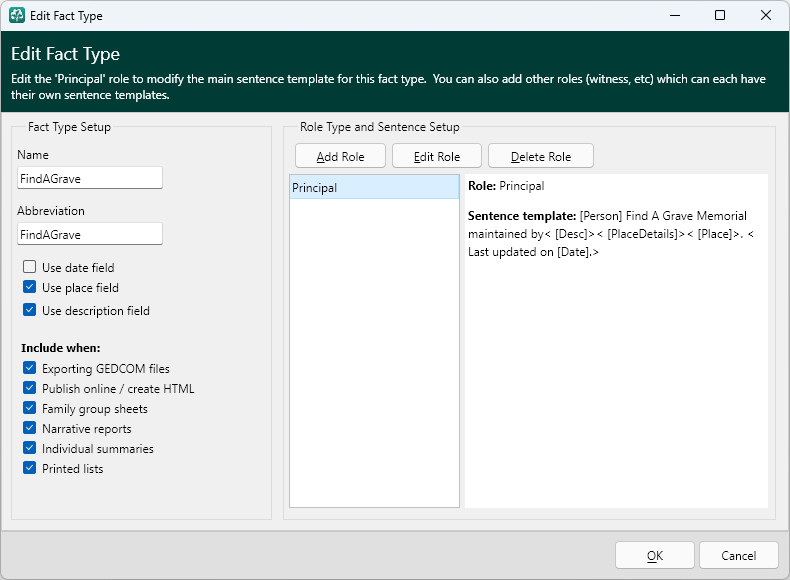This screenshot has height=580, width=790.
Task: Click the Add Role button
Action: [341, 156]
